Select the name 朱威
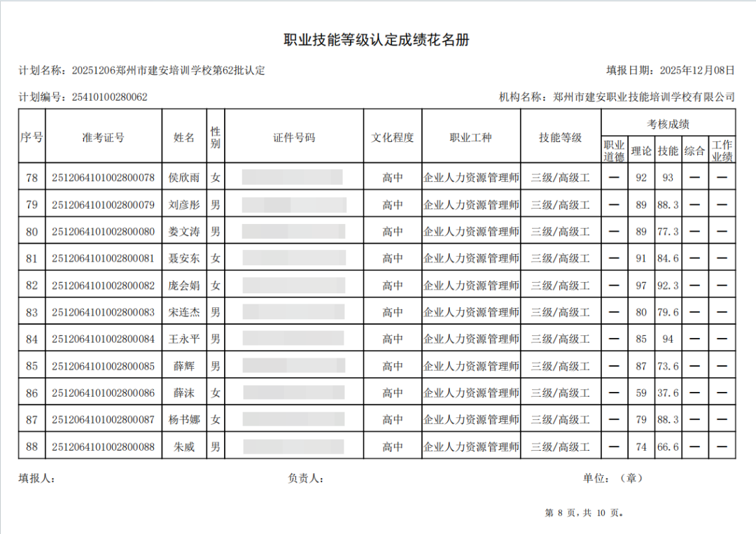 [184, 447]
